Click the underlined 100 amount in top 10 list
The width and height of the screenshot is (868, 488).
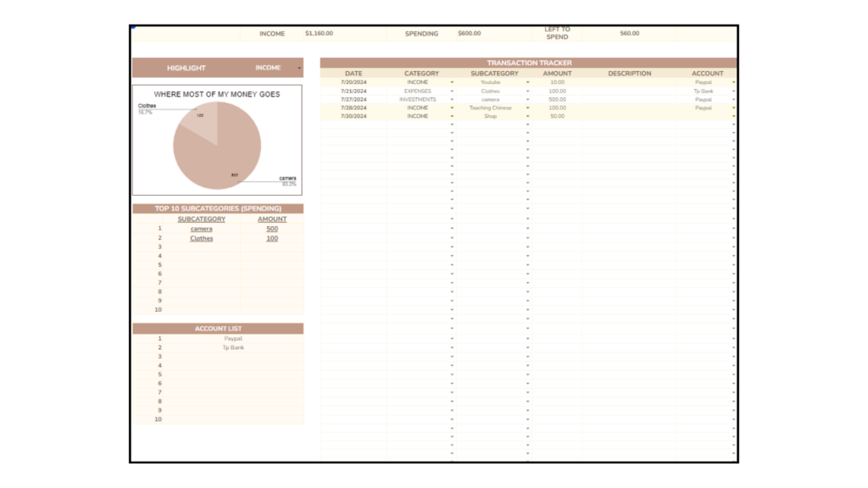[x=272, y=238]
